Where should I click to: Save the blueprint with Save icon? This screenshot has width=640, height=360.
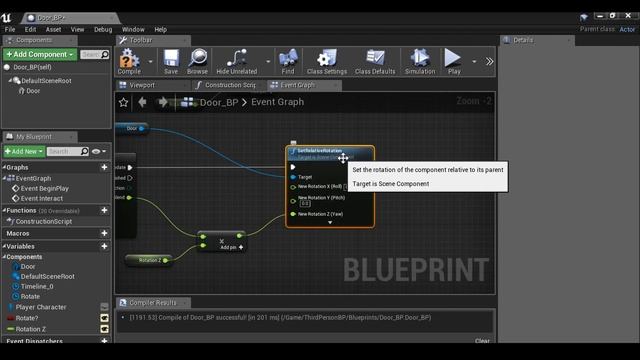(x=171, y=62)
